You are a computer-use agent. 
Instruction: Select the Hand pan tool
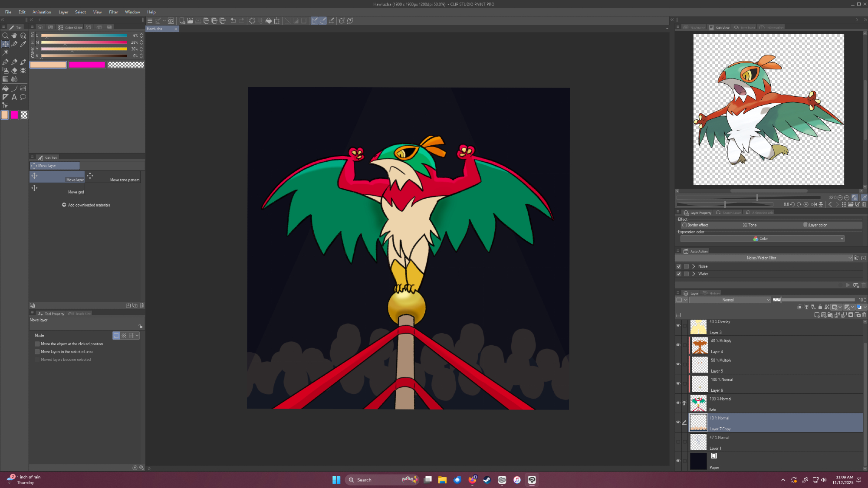tap(14, 36)
